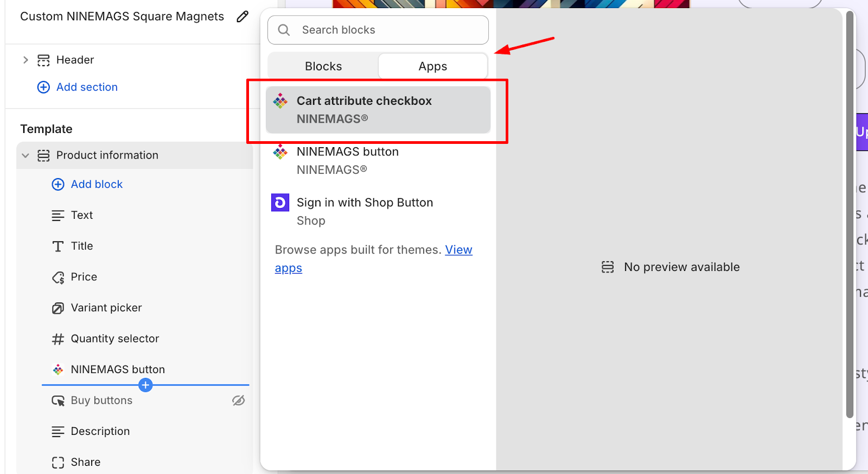Click the Quantity selector hash icon

[x=58, y=339]
